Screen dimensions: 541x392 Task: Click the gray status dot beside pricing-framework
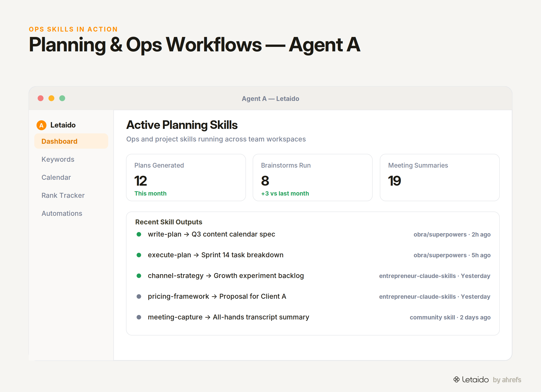click(139, 296)
